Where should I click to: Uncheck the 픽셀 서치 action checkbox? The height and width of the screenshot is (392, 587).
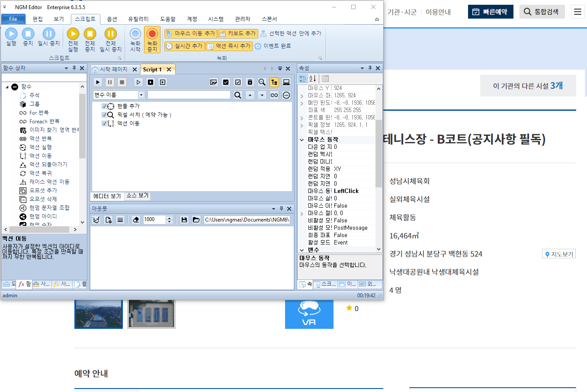pyautogui.click(x=104, y=115)
